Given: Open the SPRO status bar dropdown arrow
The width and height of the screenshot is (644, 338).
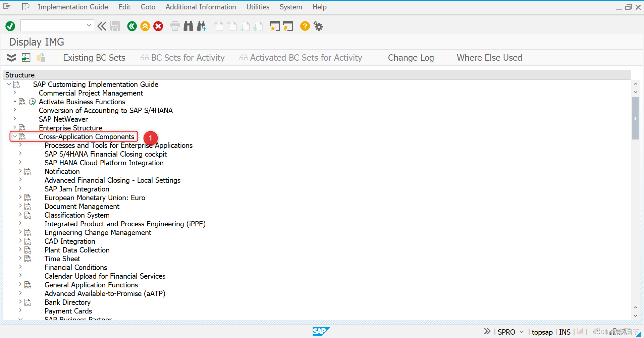Looking at the screenshot, I should click(x=522, y=332).
